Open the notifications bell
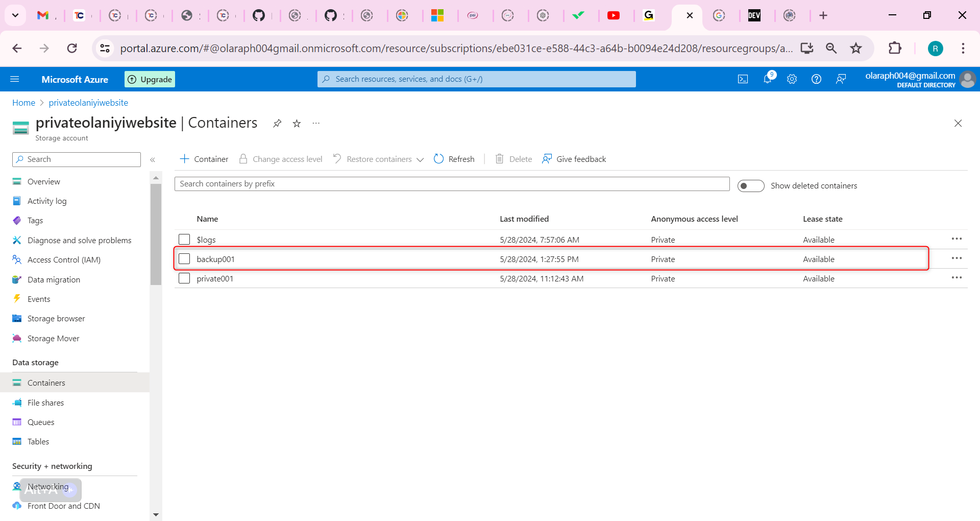The image size is (980, 521). [767, 79]
